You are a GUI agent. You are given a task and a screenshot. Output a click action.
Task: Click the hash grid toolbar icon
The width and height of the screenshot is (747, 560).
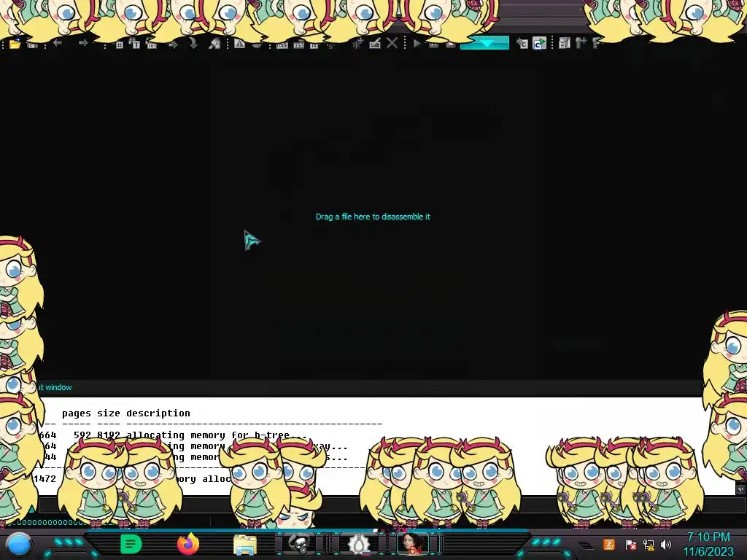tap(120, 44)
